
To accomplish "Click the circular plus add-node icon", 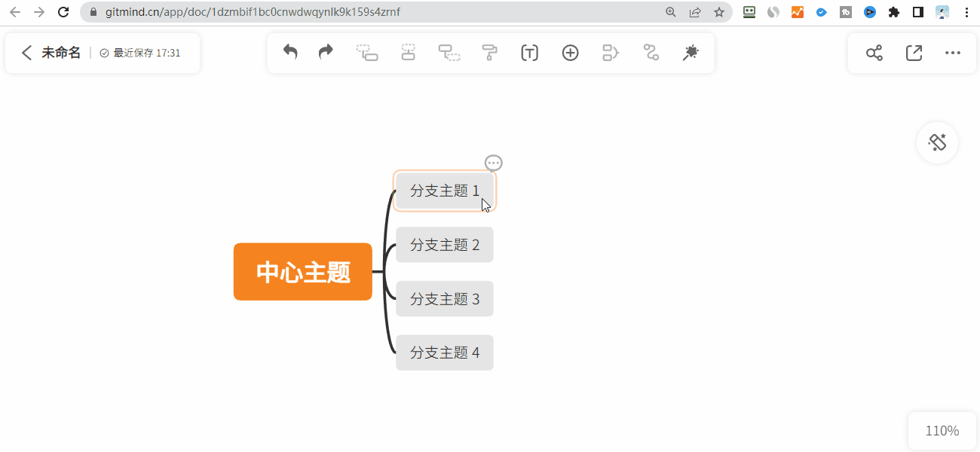I will tap(570, 52).
